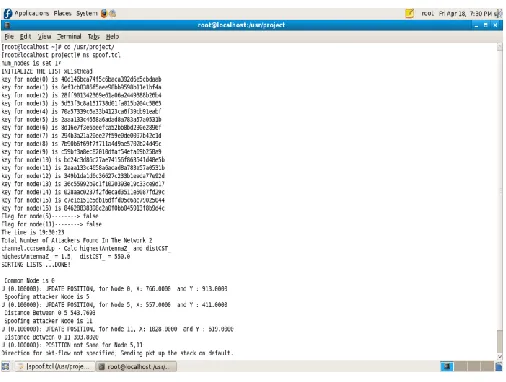Click the 'Common Node is 6' line
506x382 pixels.
[x=29, y=281]
